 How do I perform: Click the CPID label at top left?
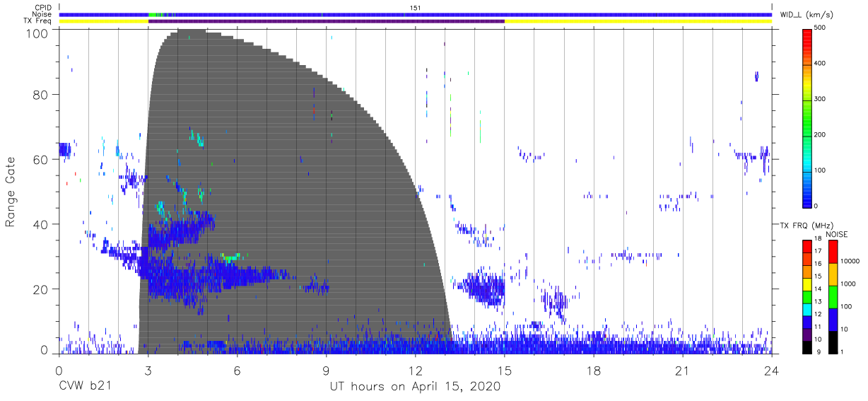(x=42, y=8)
